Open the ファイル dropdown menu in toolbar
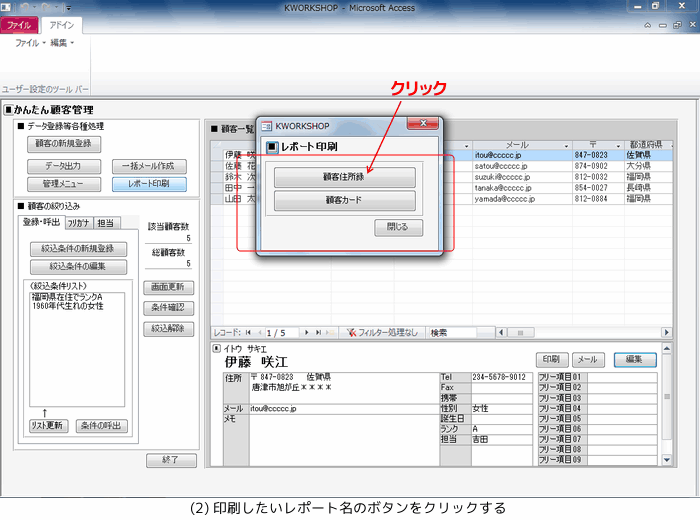Image resolution: width=700 pixels, height=520 pixels. [x=30, y=43]
